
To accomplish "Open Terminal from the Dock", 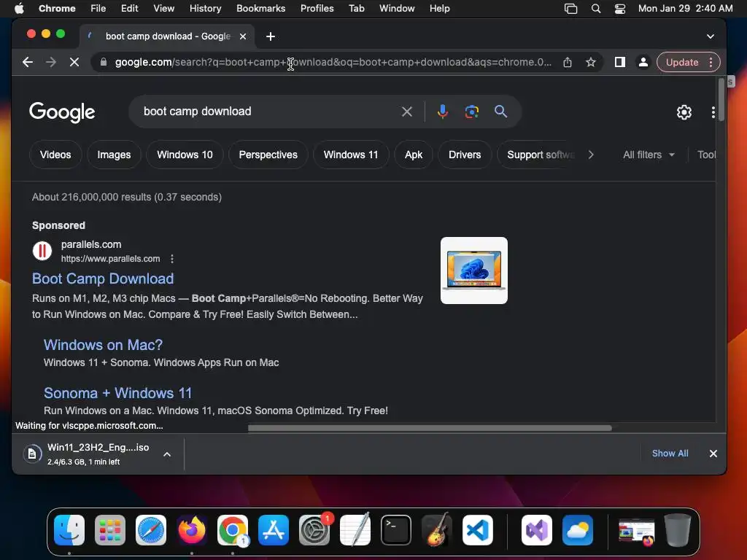I will (396, 530).
